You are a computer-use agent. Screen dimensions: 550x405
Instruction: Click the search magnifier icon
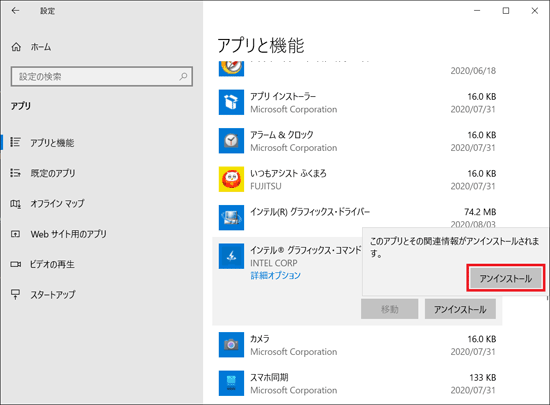click(x=183, y=76)
